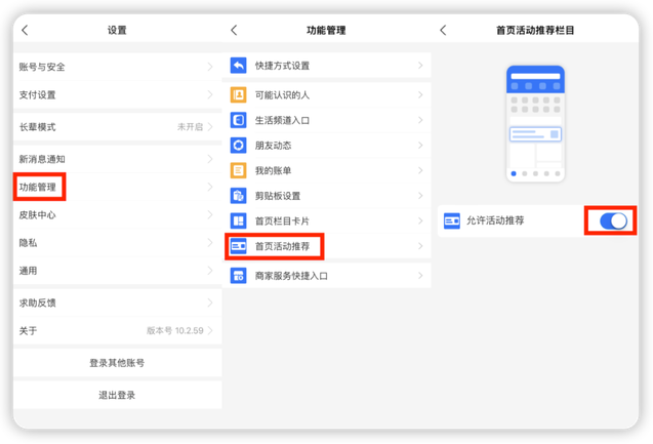Click 退出登录 button

(117, 395)
